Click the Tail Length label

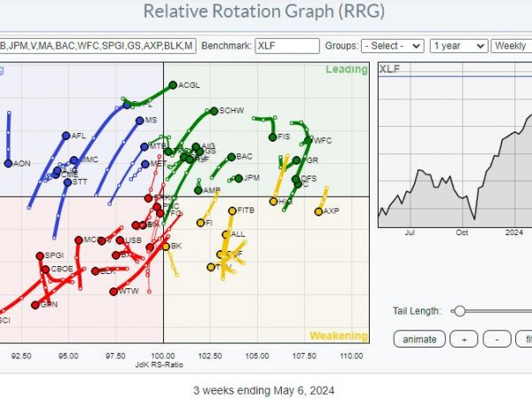tap(417, 311)
